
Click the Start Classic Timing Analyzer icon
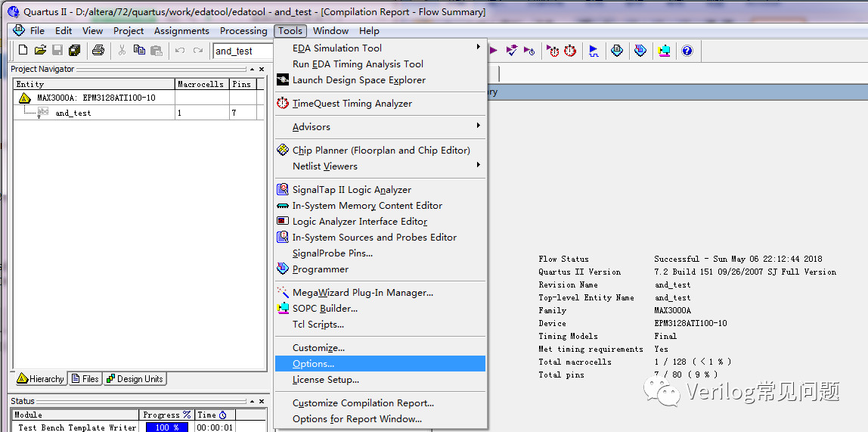(529, 51)
